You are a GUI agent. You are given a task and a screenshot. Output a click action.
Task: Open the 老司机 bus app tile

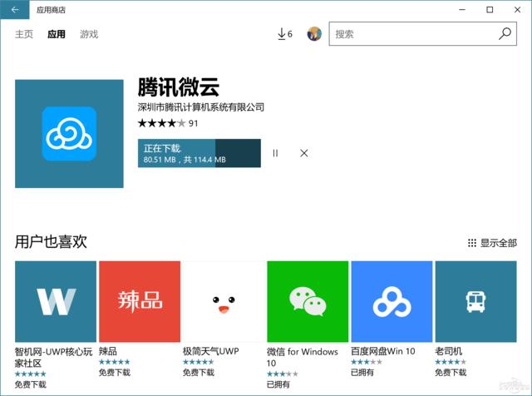(x=475, y=301)
